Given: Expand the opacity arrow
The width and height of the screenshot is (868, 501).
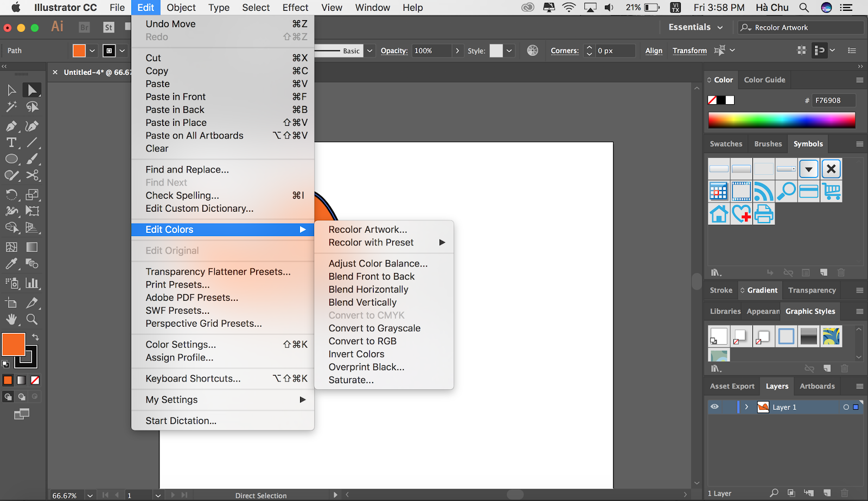Looking at the screenshot, I should coord(457,50).
